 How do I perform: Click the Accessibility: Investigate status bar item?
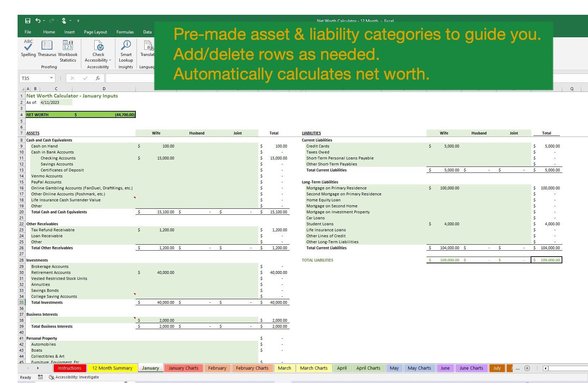pos(73,377)
